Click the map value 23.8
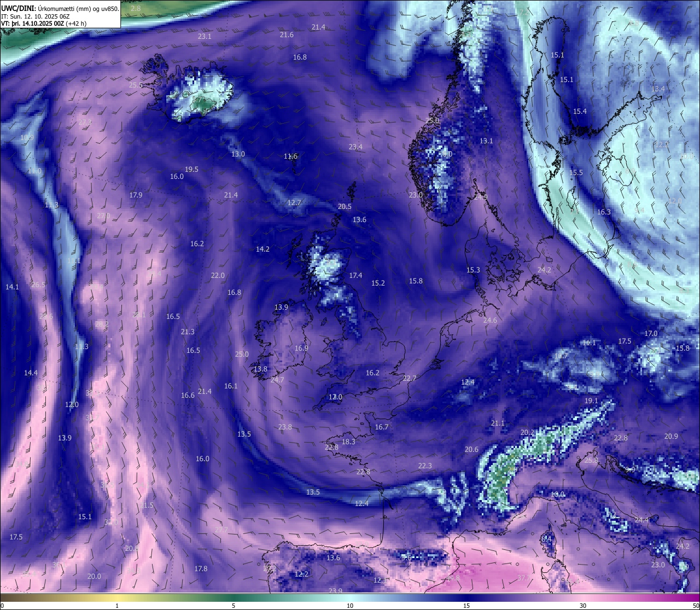The height and width of the screenshot is (610, 700). 285,427
